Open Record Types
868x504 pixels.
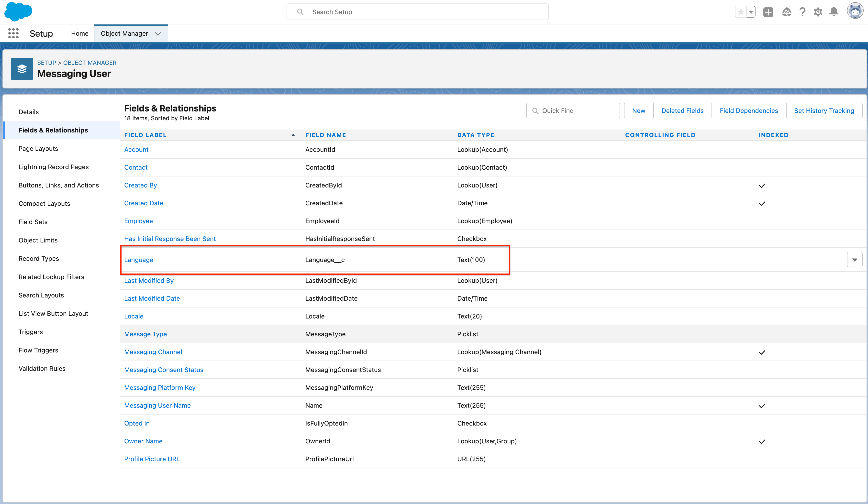point(39,259)
